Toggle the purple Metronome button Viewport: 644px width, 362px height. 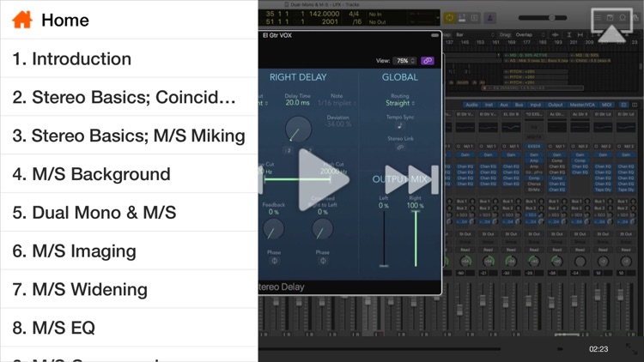(x=490, y=18)
